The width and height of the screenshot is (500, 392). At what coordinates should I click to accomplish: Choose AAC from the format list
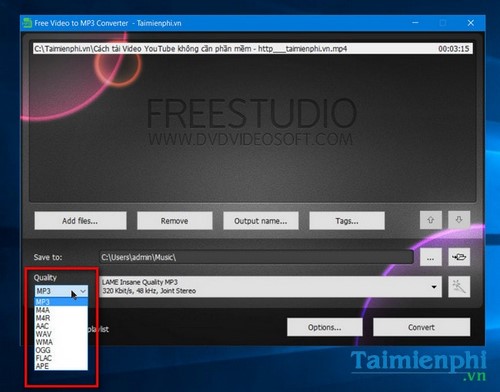click(61, 326)
